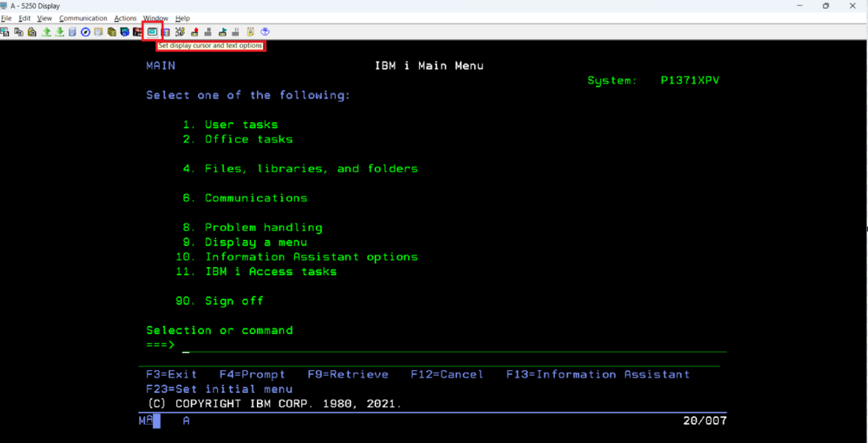
Task: Click the F23=Set initial menu label
Action: [219, 389]
